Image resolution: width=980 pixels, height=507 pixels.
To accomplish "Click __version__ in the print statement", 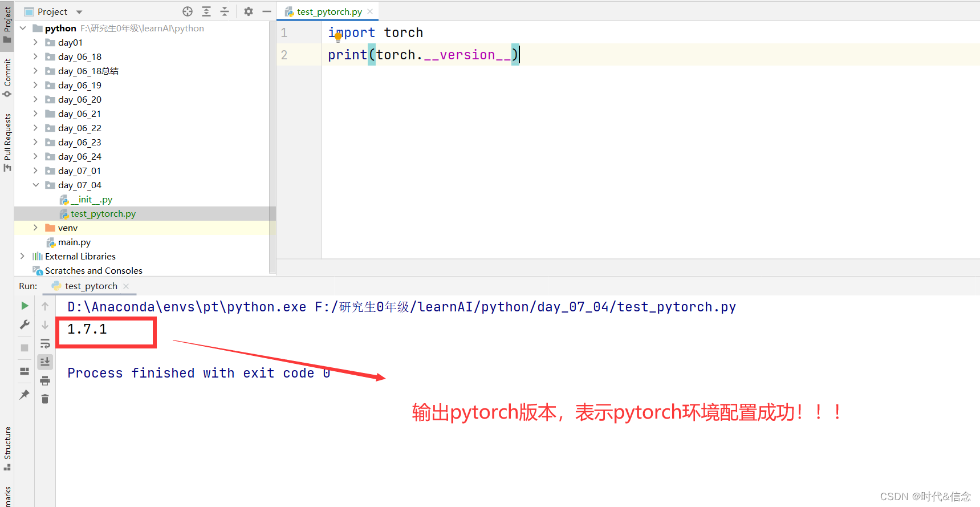I will point(467,55).
